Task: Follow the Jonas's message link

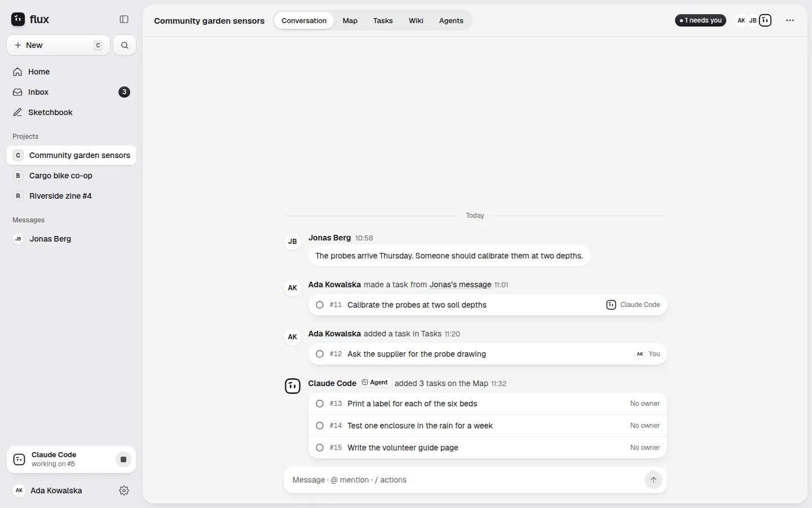Action: tap(460, 285)
